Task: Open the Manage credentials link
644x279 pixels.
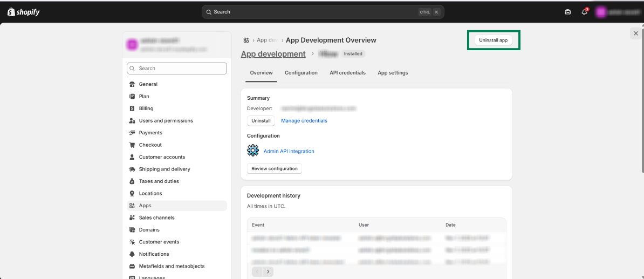Action: coord(304,121)
